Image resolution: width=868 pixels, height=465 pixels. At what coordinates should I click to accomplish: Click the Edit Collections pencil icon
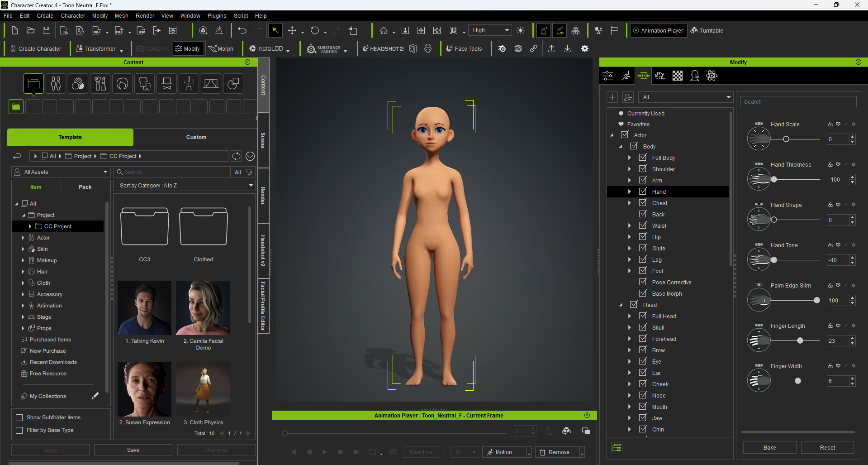pyautogui.click(x=95, y=396)
